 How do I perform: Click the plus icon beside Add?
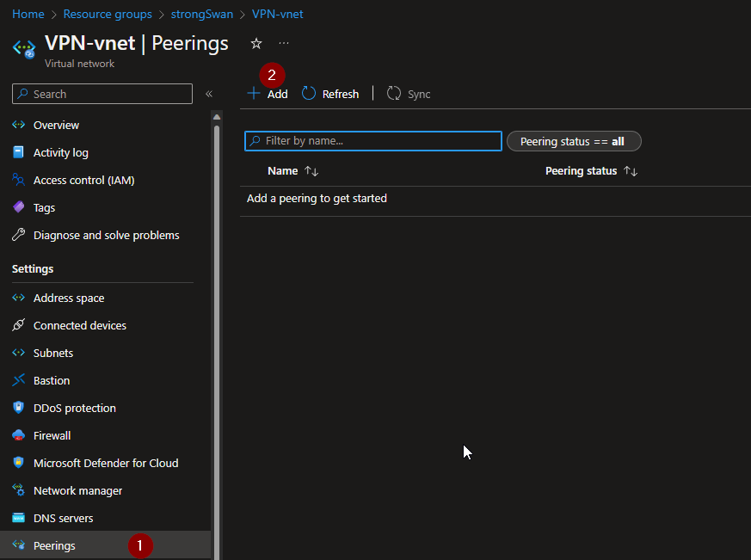pos(254,94)
